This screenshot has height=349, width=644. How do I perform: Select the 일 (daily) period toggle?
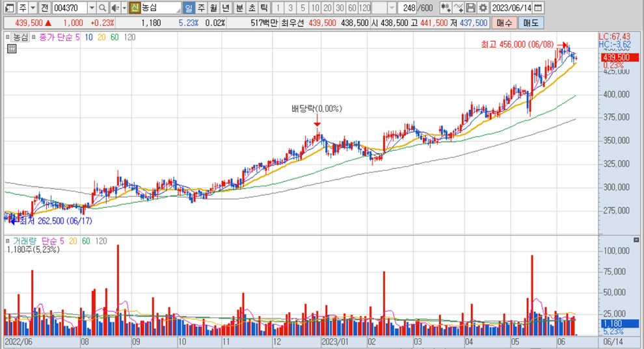click(189, 8)
